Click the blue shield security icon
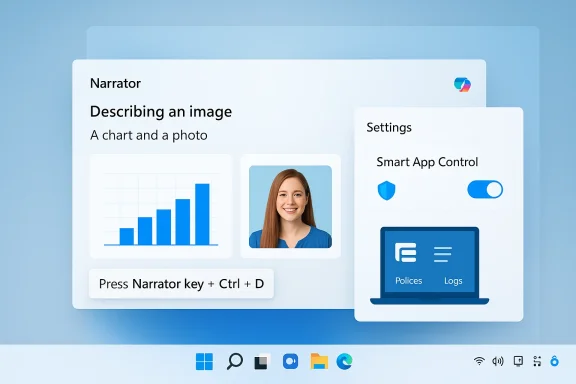 pos(386,191)
